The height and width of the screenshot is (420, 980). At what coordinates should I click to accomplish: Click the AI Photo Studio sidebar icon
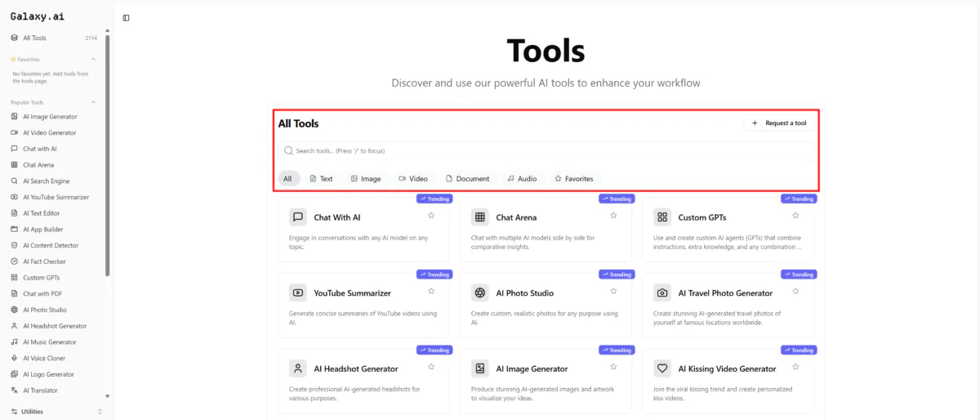[x=15, y=310]
